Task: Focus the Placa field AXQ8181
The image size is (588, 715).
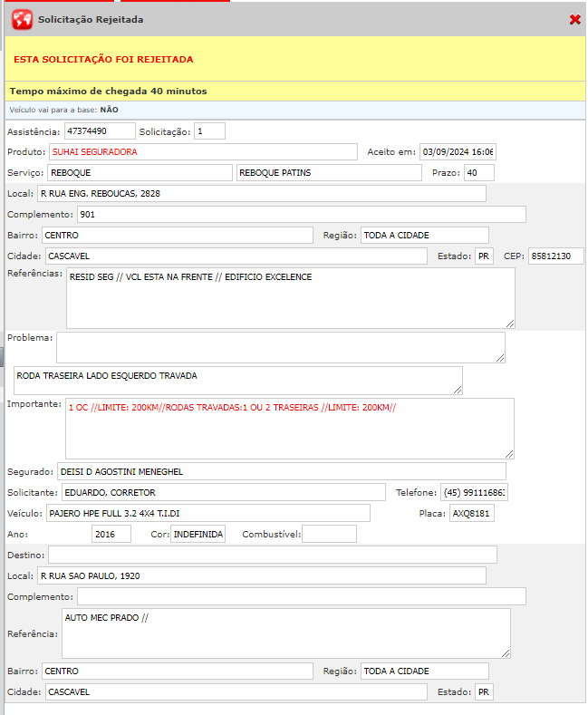Action: pyautogui.click(x=472, y=514)
